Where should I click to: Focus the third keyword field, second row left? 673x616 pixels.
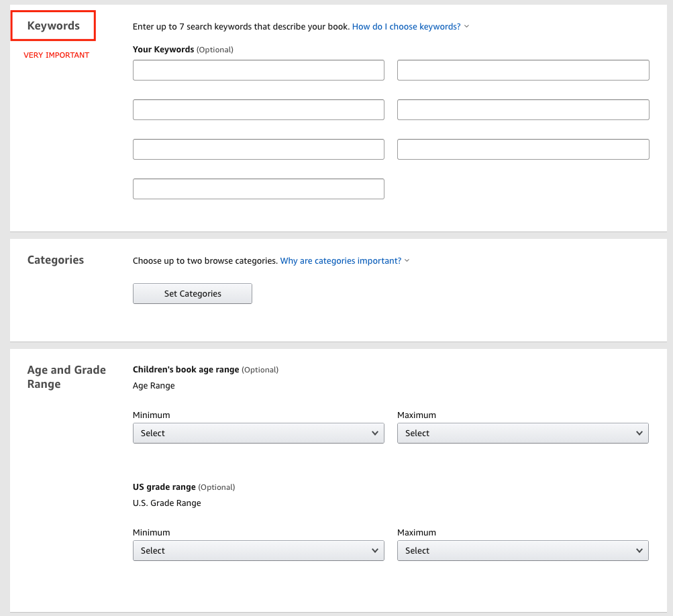(x=258, y=110)
